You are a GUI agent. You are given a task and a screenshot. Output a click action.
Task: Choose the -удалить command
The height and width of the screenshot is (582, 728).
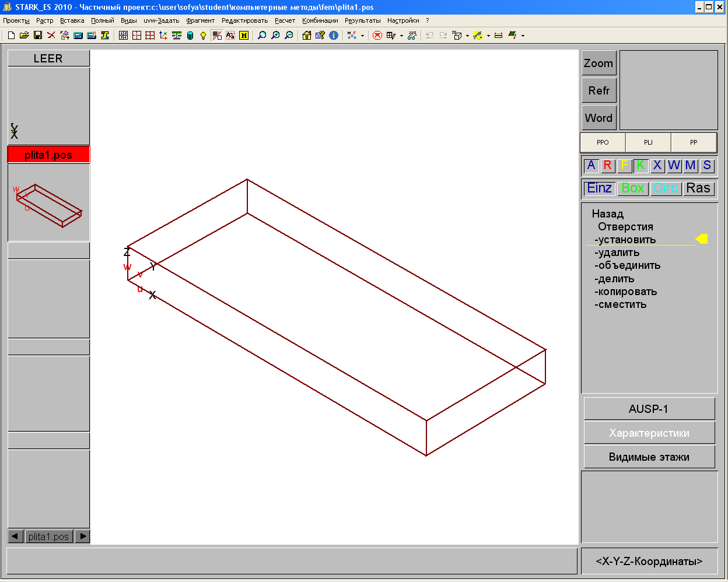pyautogui.click(x=617, y=253)
